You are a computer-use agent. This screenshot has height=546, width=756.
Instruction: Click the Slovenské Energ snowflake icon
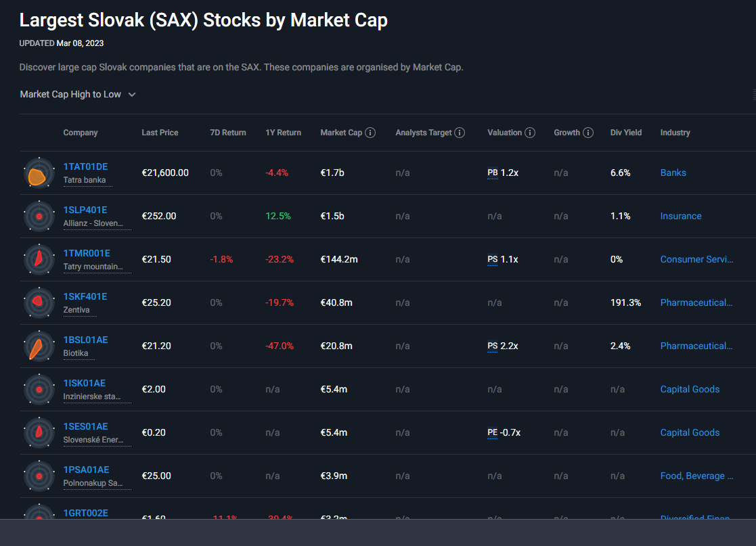pos(39,433)
